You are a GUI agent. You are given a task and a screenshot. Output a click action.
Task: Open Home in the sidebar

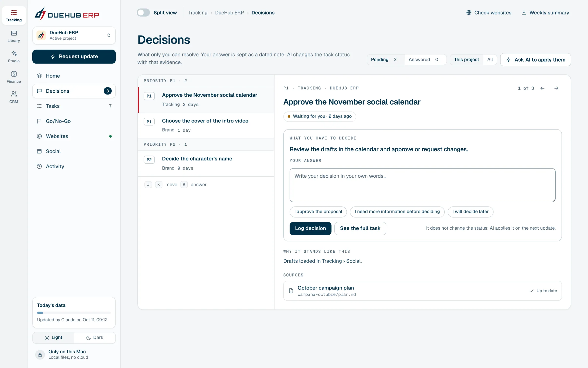[74, 76]
